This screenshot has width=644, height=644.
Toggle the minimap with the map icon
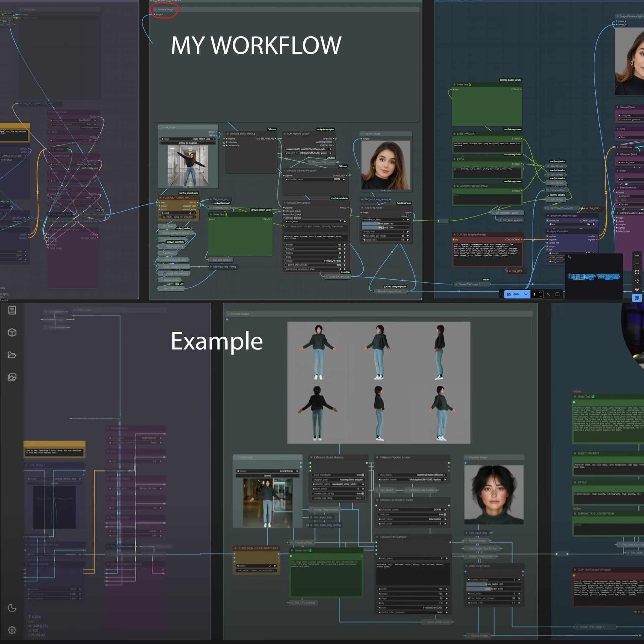pos(637,298)
